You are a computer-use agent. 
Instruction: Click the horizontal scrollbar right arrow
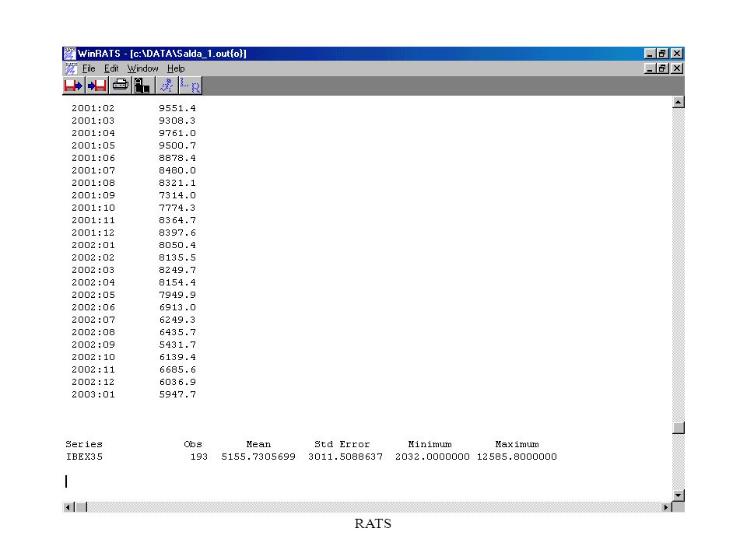(666, 507)
